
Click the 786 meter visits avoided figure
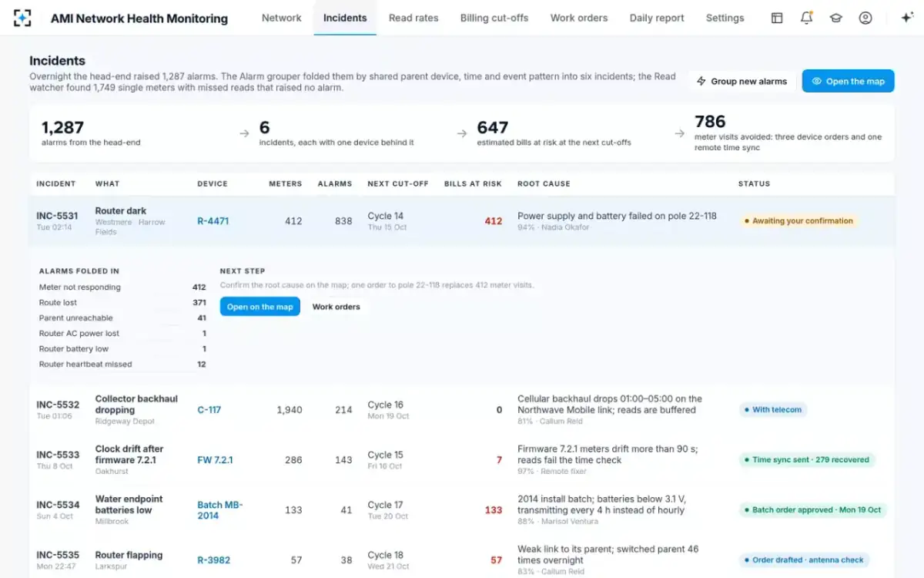click(710, 122)
